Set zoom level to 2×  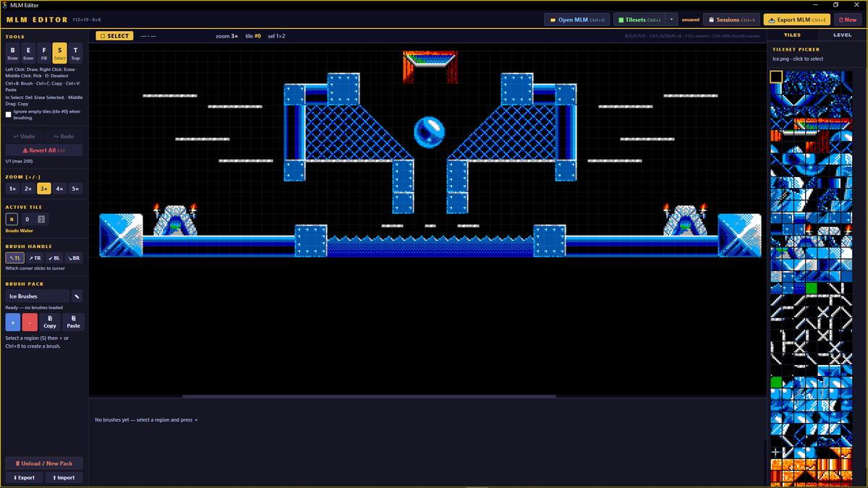coord(28,189)
